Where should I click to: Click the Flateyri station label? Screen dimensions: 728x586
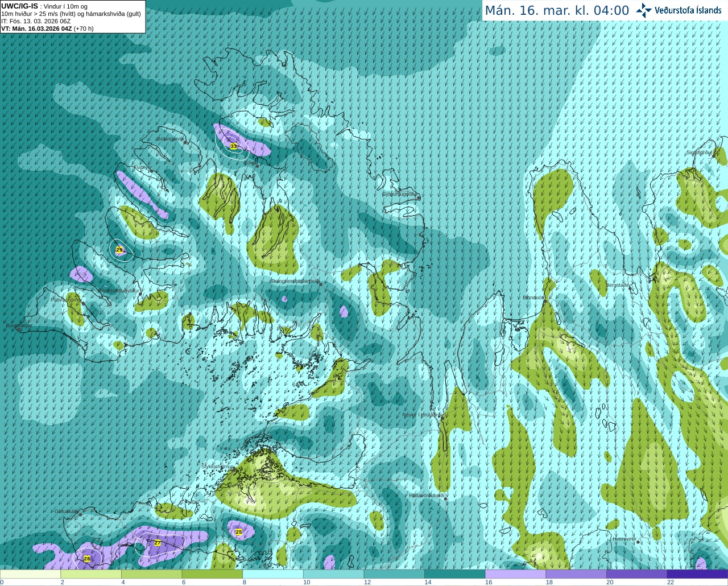[x=141, y=167]
